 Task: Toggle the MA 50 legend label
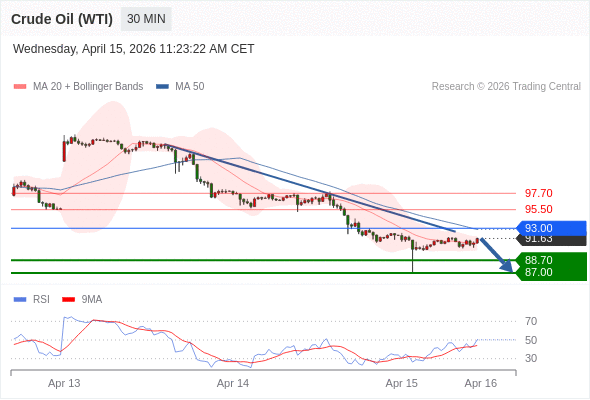(190, 87)
